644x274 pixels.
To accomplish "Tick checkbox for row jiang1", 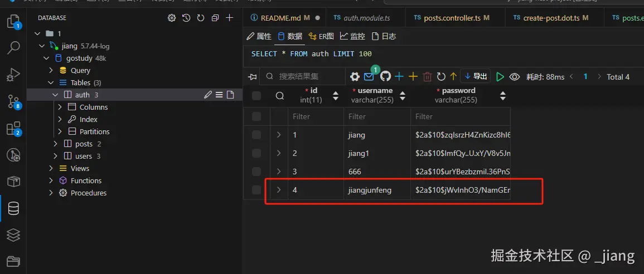I will coord(256,153).
